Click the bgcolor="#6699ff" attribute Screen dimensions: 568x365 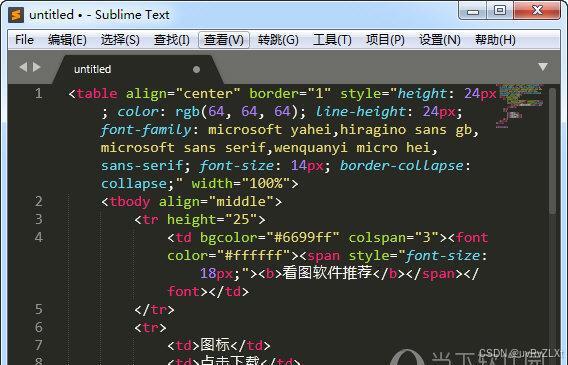[270, 237]
